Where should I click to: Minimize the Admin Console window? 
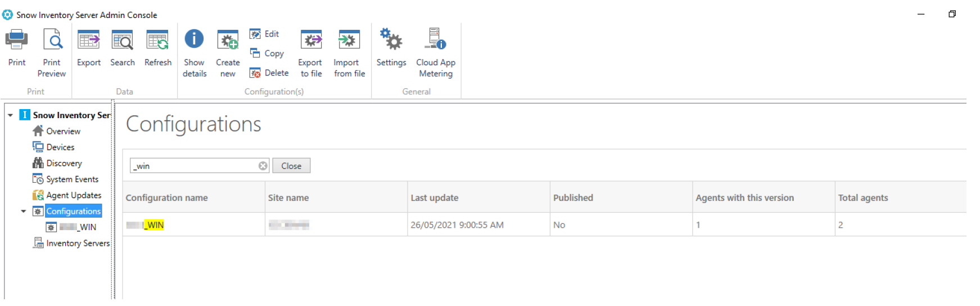tap(921, 14)
